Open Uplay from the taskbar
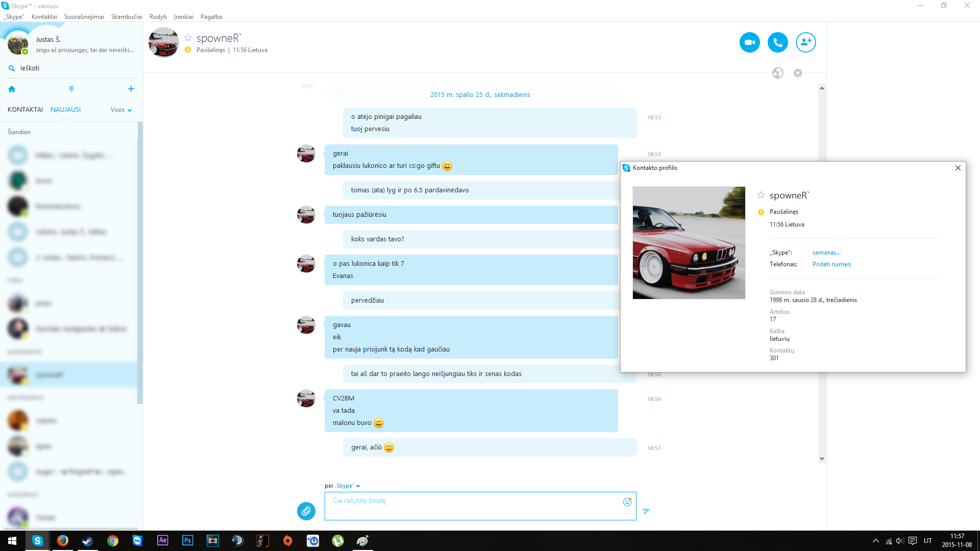This screenshot has height=551, width=980. [312, 541]
